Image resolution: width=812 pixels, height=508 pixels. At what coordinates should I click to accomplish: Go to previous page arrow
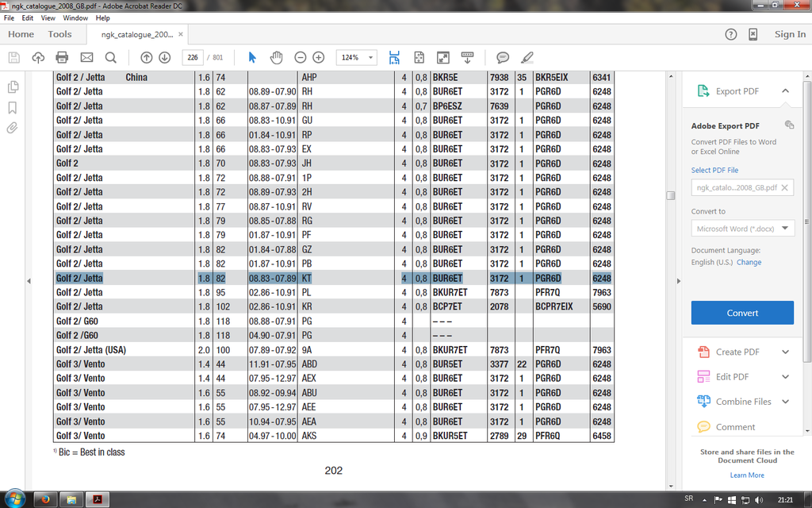point(147,57)
